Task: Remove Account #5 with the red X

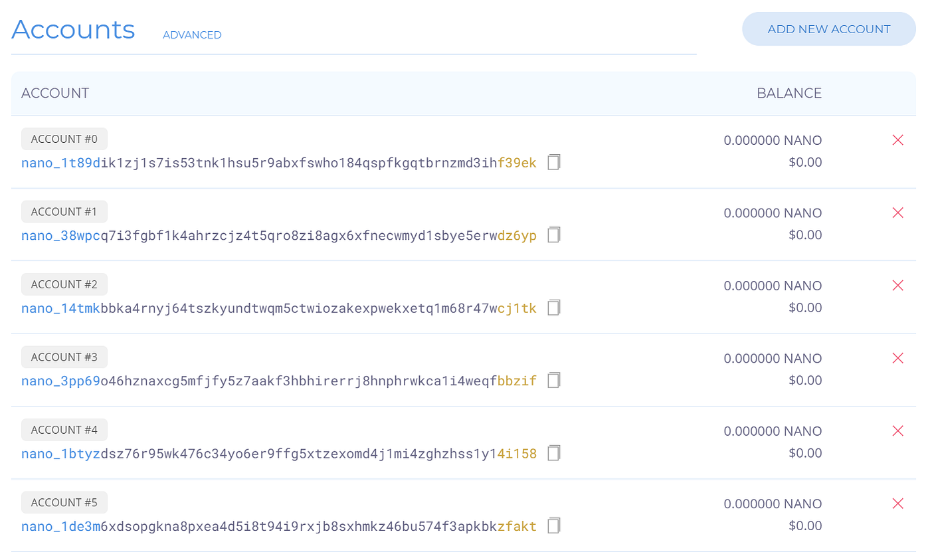Action: click(897, 504)
